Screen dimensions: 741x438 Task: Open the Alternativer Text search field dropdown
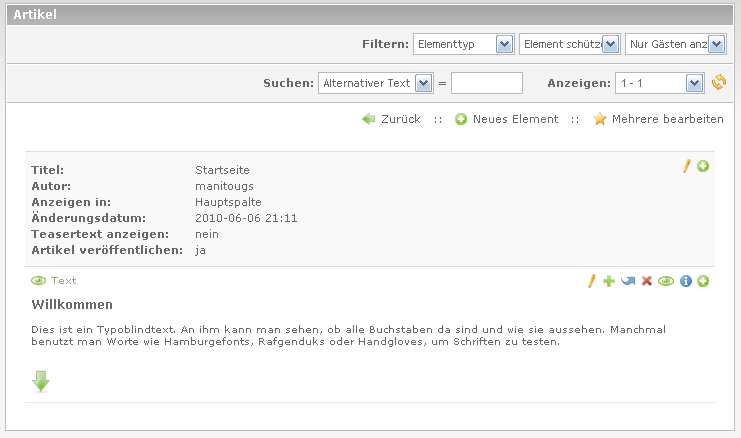(x=375, y=83)
